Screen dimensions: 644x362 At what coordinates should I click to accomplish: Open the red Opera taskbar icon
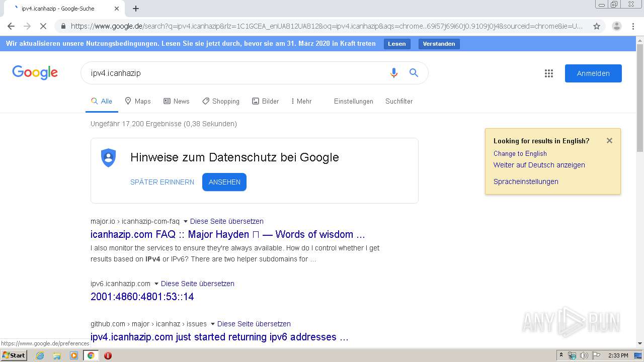[x=108, y=355]
